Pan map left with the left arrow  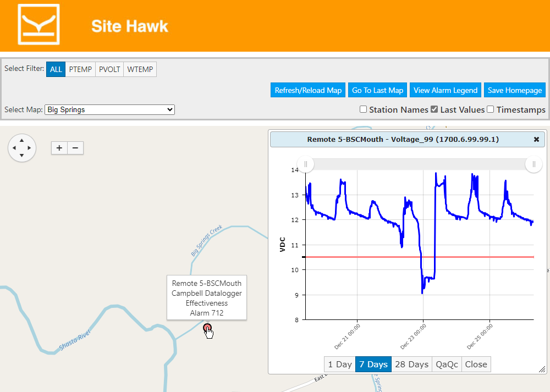click(14, 148)
